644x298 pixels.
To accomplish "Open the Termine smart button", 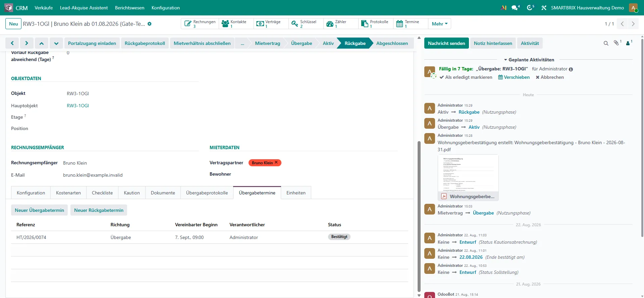I will click(x=411, y=24).
